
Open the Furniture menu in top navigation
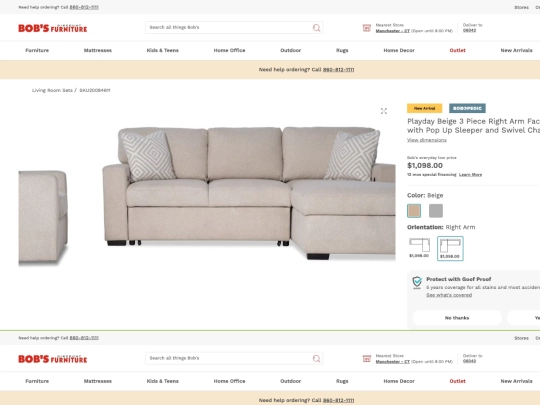pos(37,50)
